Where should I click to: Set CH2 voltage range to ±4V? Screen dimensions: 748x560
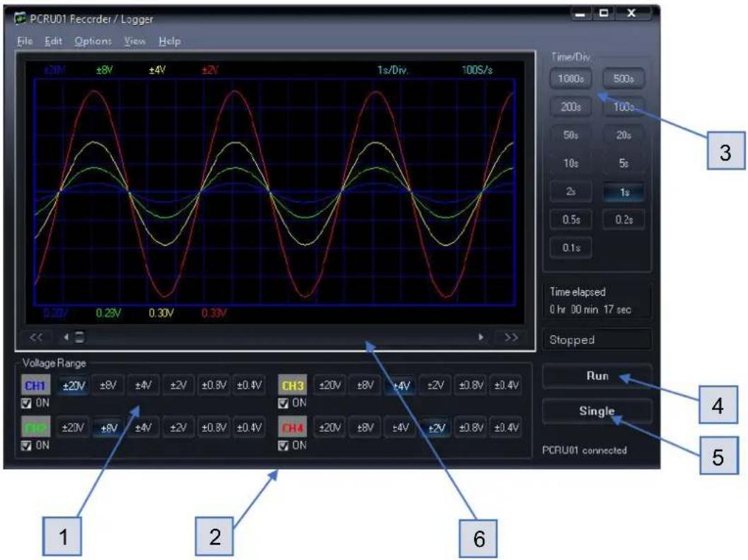[x=144, y=428]
